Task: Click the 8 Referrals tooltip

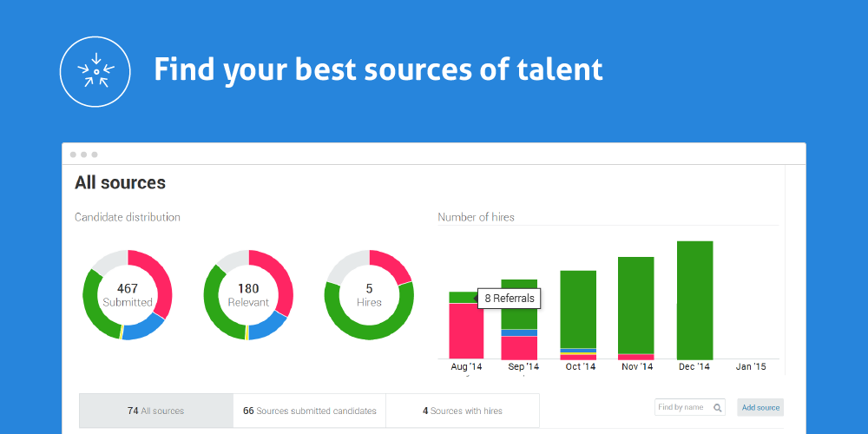Action: 510,299
